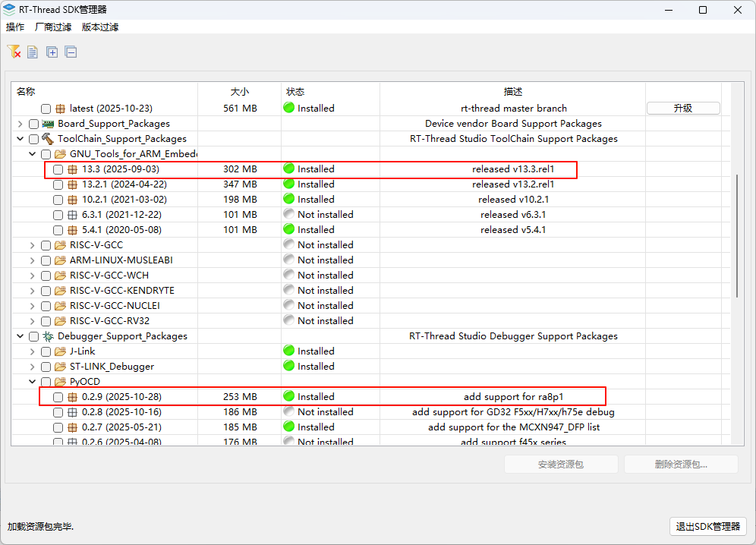
Task: Select the 6.3.1 (2021-12-22) checkbox
Action: click(58, 215)
